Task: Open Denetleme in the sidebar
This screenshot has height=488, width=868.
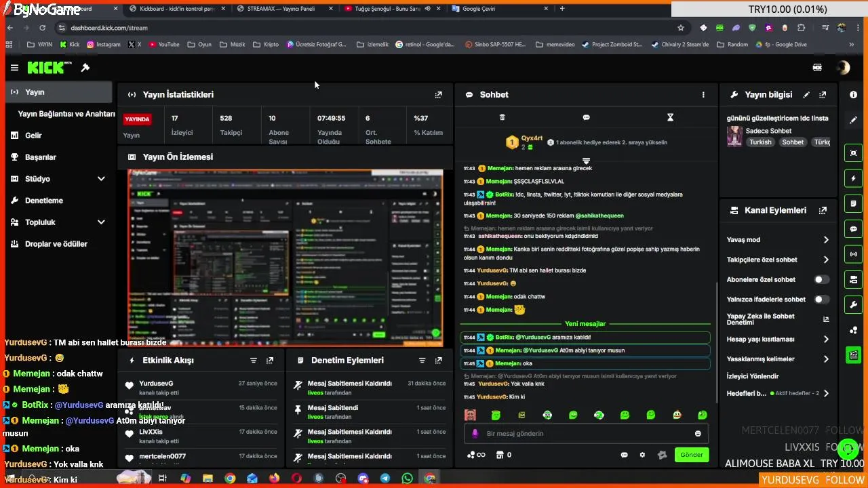Action: pyautogui.click(x=58, y=201)
